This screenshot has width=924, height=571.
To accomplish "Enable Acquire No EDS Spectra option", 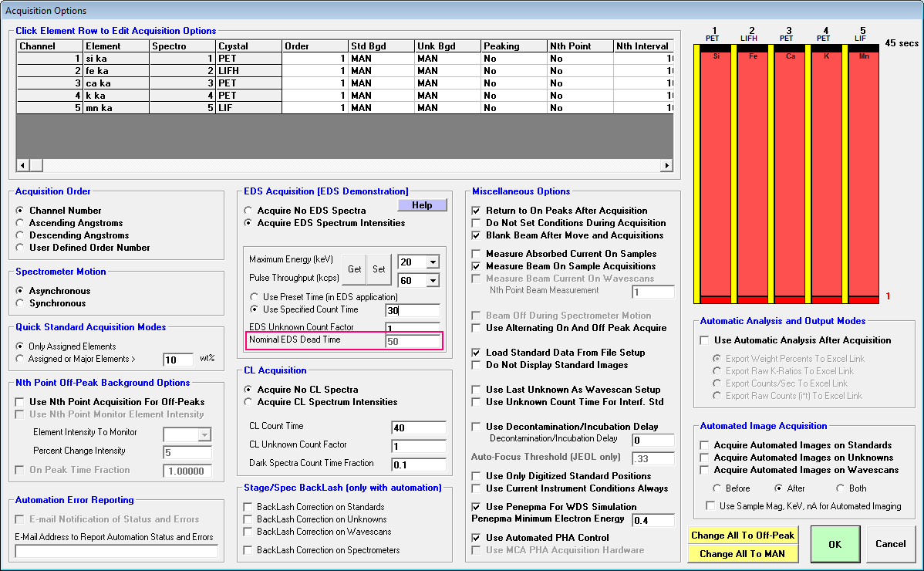I will [x=248, y=211].
